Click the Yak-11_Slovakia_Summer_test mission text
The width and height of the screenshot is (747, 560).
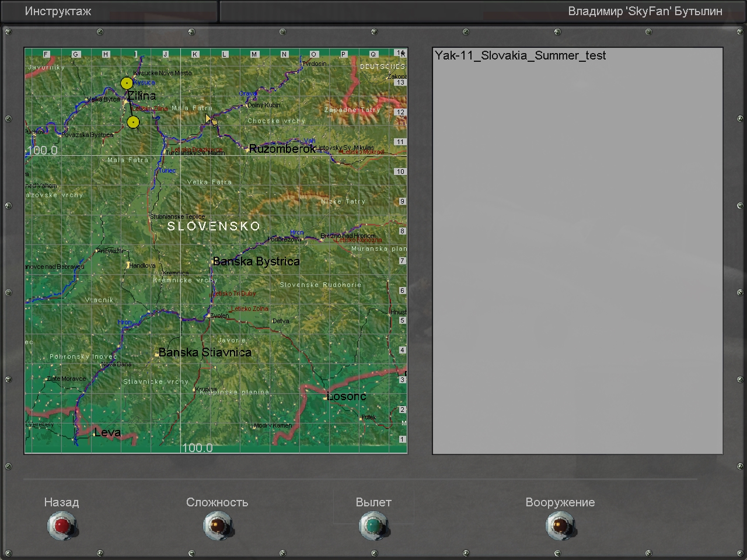point(520,56)
